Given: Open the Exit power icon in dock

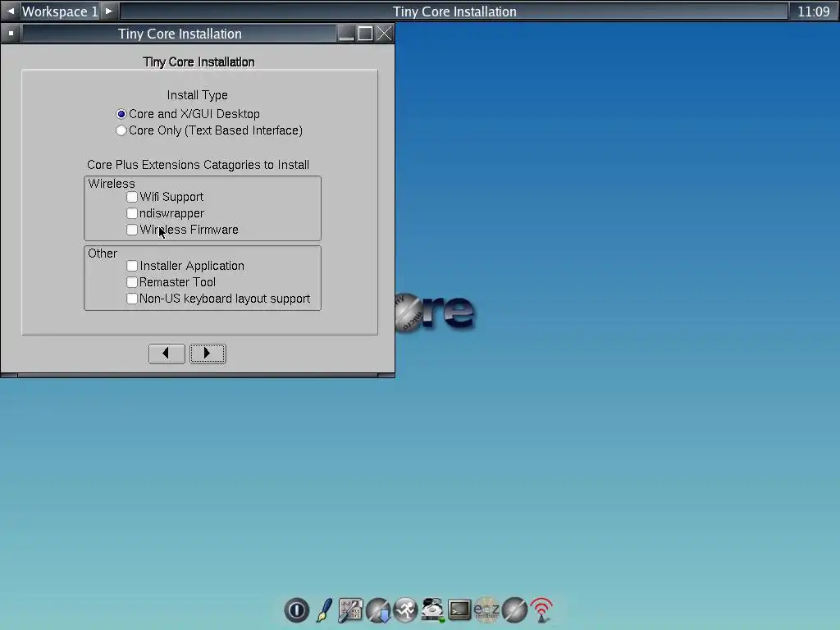Looking at the screenshot, I should pos(297,610).
